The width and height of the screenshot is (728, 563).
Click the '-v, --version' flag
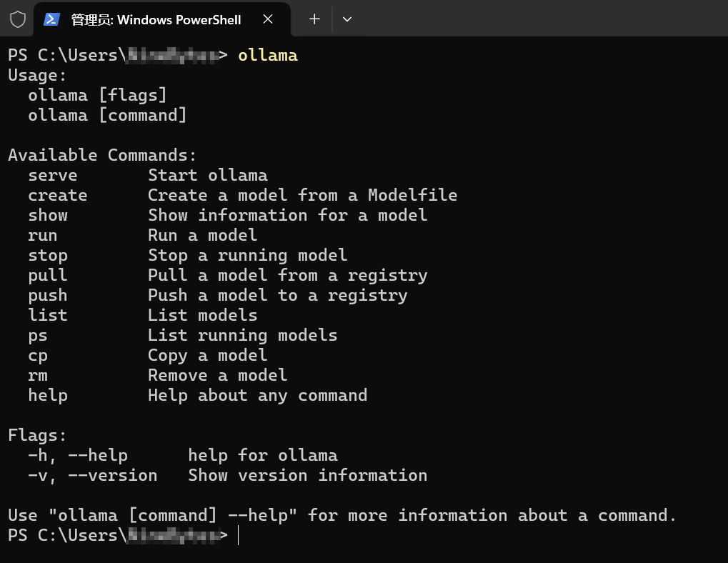(x=92, y=475)
